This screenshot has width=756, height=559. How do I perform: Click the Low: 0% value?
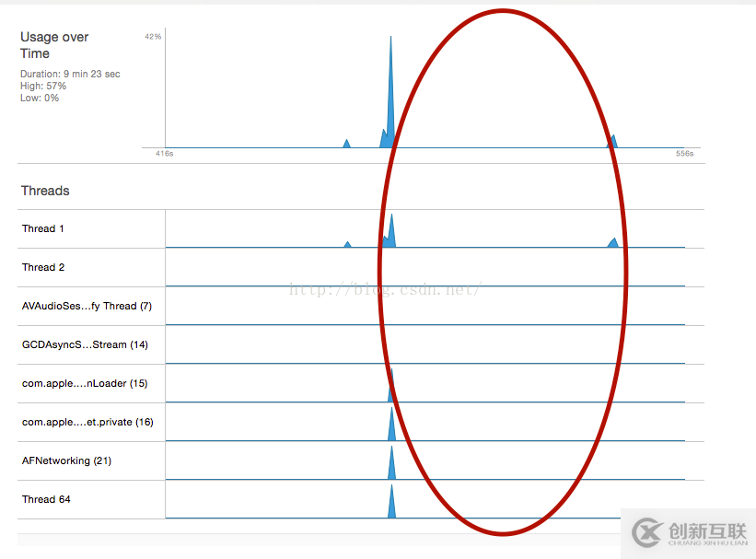[40, 98]
